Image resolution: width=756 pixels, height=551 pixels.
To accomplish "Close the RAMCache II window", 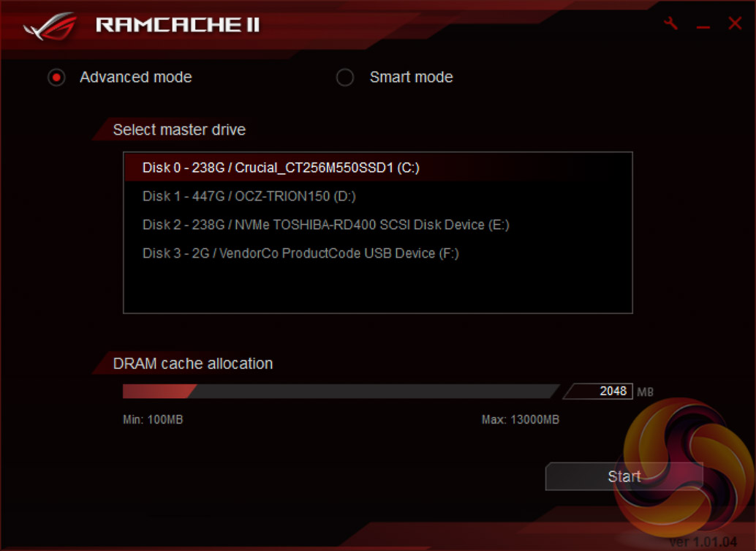I will pyautogui.click(x=735, y=23).
